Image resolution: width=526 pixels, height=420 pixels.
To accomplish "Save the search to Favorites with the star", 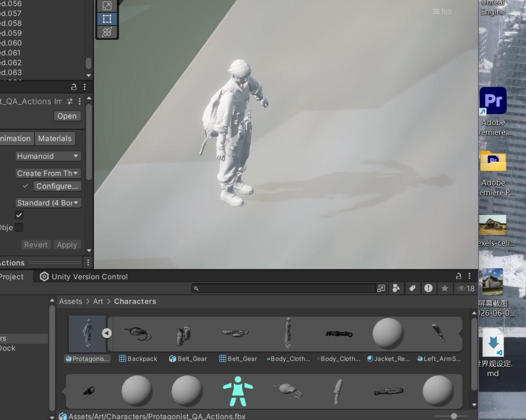I will [x=445, y=288].
